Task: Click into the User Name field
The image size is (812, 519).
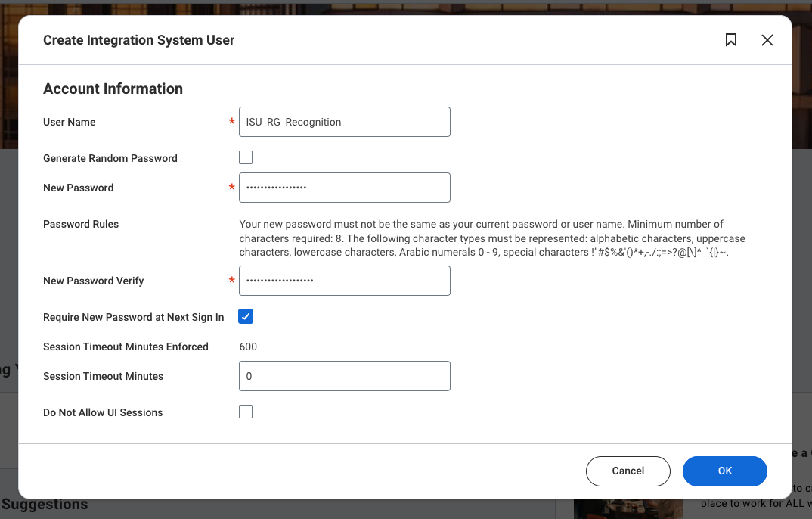Action: point(344,122)
